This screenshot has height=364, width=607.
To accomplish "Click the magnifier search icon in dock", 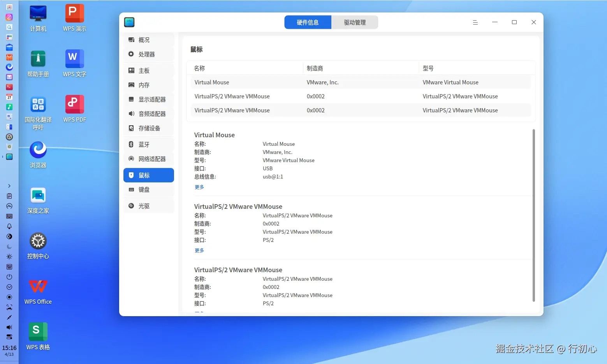I will tap(9, 27).
